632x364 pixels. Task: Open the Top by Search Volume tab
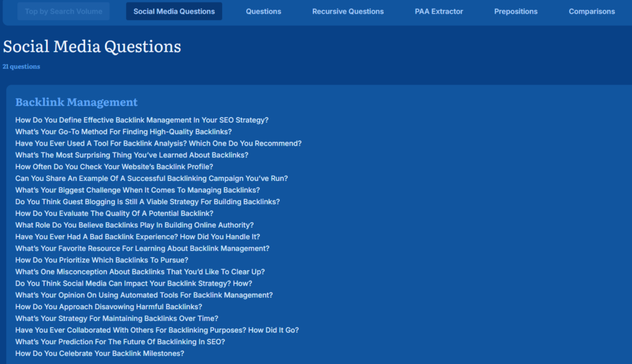[x=64, y=11]
